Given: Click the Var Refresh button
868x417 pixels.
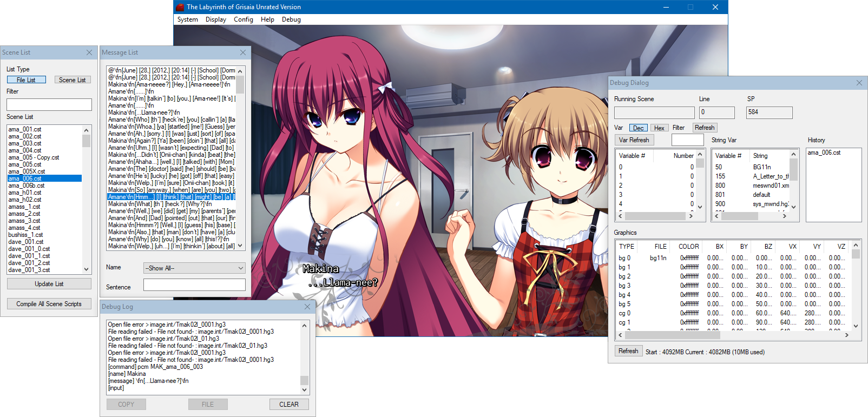Looking at the screenshot, I should (x=634, y=140).
